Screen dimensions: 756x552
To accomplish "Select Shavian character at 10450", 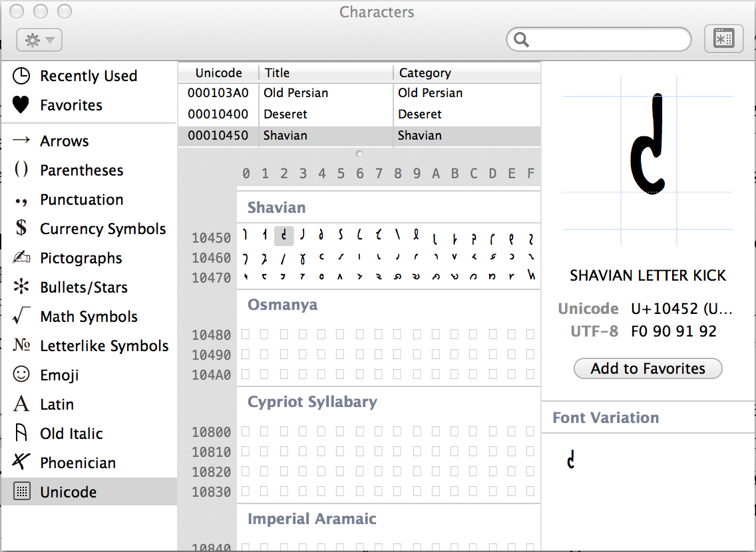I will [246, 235].
